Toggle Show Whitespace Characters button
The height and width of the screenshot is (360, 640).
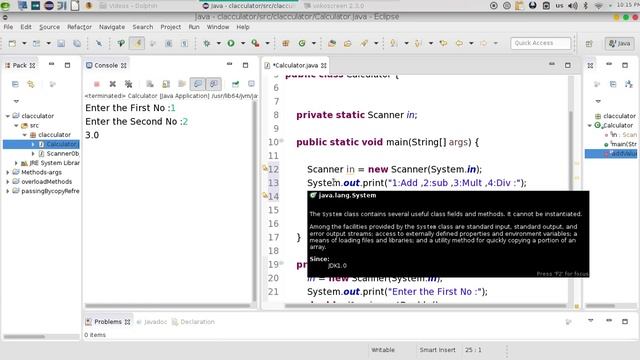point(184,43)
